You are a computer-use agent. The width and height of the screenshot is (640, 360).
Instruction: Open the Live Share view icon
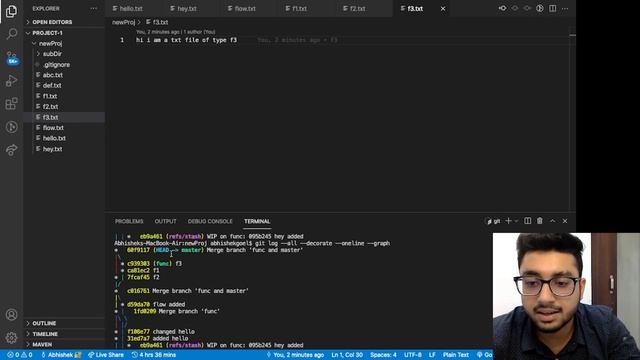click(x=11, y=150)
